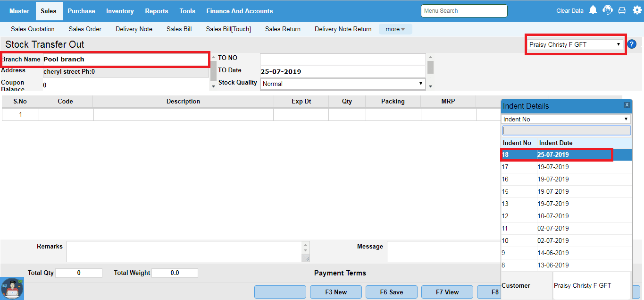Go to Sales Quotation
644x300 pixels.
(x=33, y=29)
